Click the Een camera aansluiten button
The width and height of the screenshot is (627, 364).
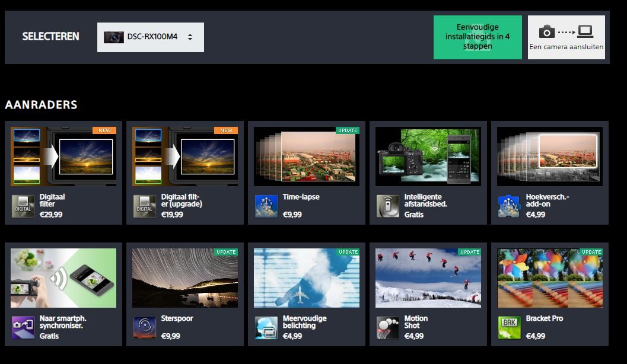pos(566,37)
